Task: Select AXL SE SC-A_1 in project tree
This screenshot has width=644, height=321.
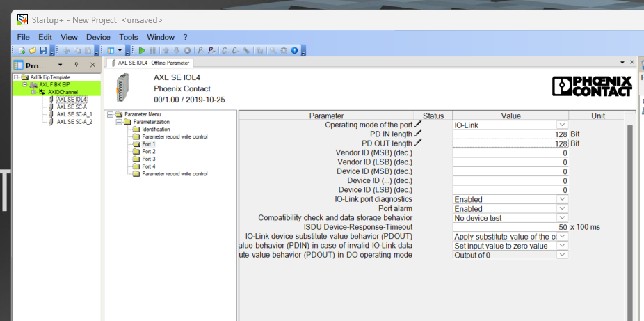Action: click(74, 114)
